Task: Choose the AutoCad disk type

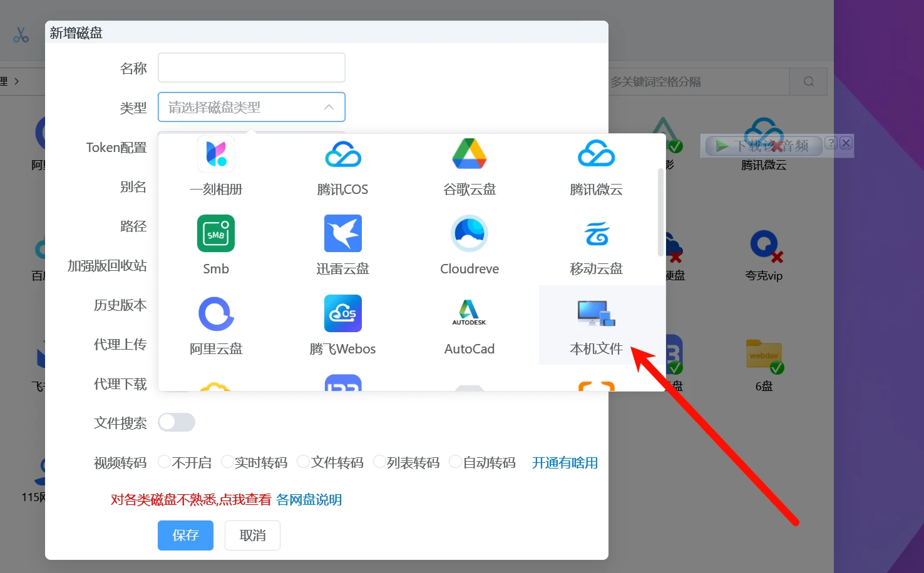Action: (470, 314)
